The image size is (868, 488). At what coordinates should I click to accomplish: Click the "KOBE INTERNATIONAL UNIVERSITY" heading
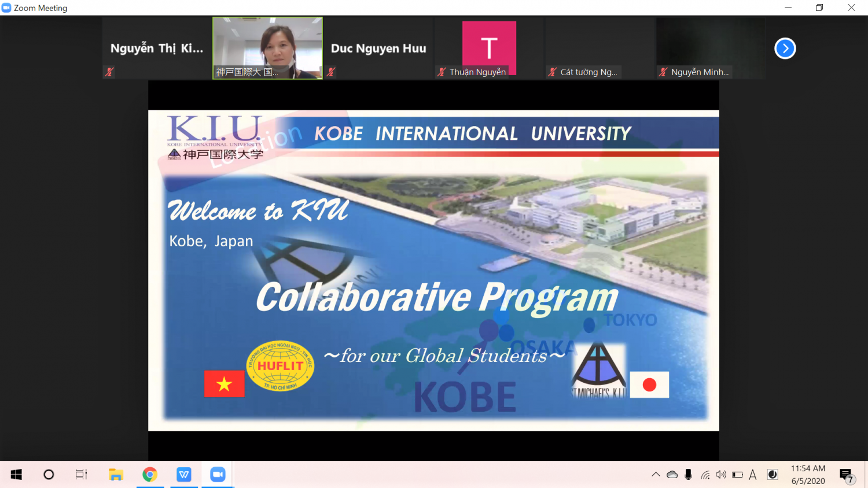click(x=473, y=134)
